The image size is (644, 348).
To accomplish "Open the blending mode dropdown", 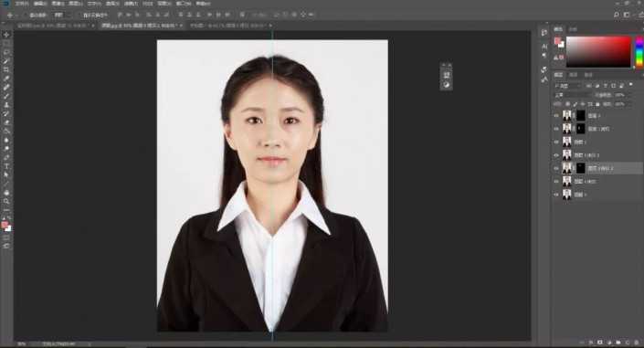I will 573,95.
